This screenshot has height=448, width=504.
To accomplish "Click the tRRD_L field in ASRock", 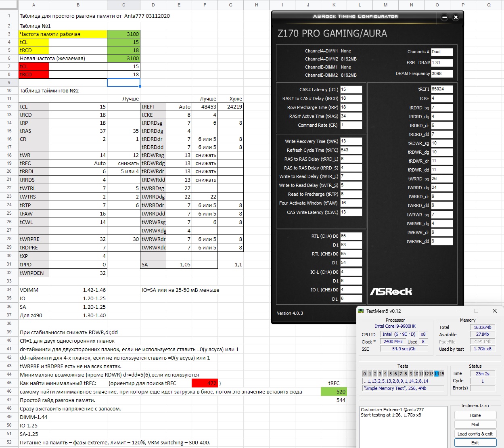I will [351, 159].
